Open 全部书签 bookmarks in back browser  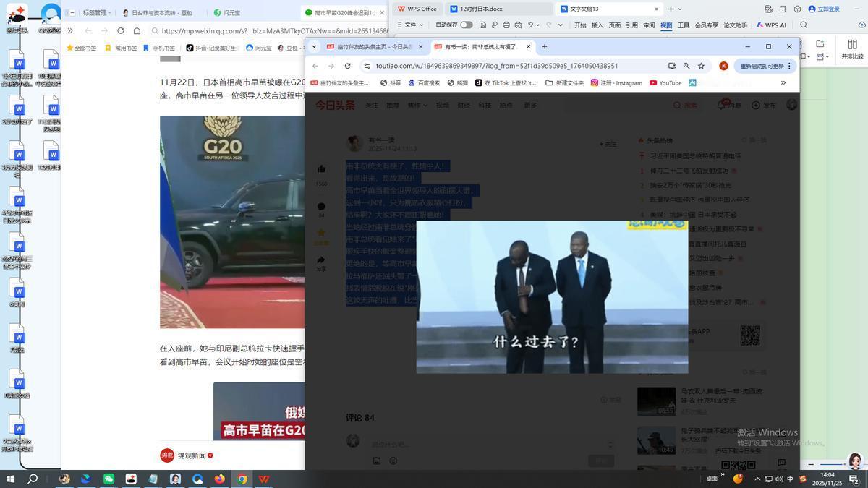pos(81,48)
